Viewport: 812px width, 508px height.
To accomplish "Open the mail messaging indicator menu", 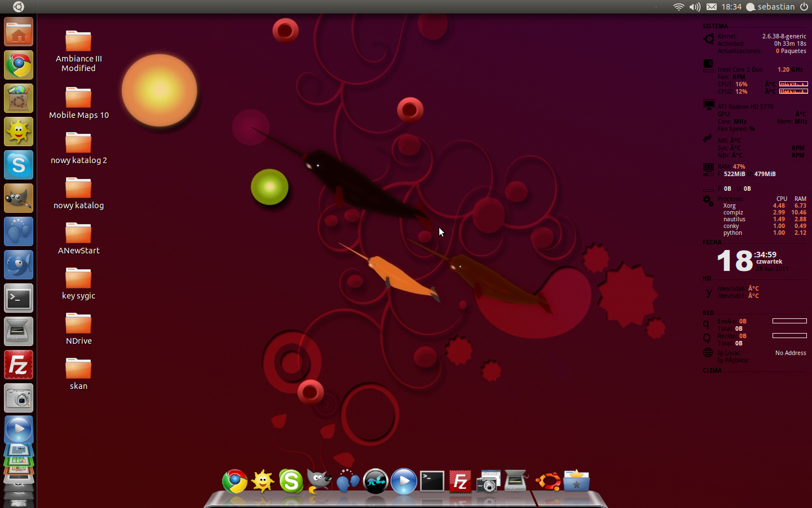I will click(x=712, y=7).
